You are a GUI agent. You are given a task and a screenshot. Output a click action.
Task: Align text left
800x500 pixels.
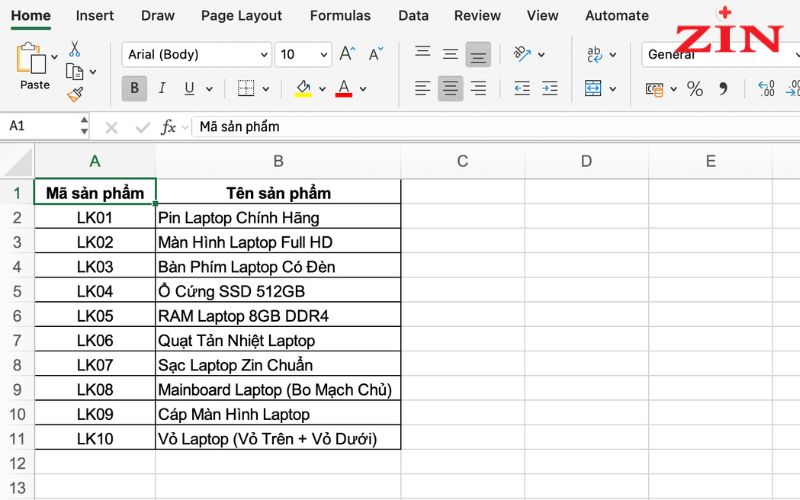[422, 88]
